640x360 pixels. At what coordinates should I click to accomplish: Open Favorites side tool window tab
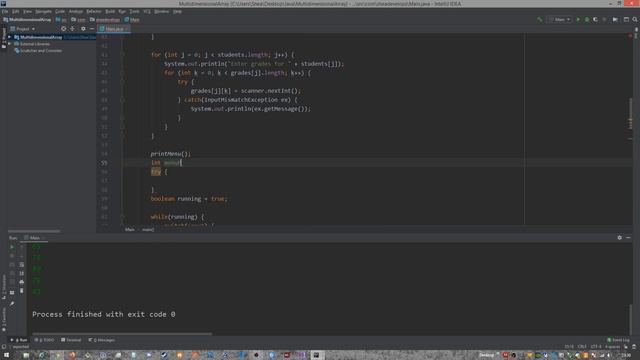[x=4, y=319]
